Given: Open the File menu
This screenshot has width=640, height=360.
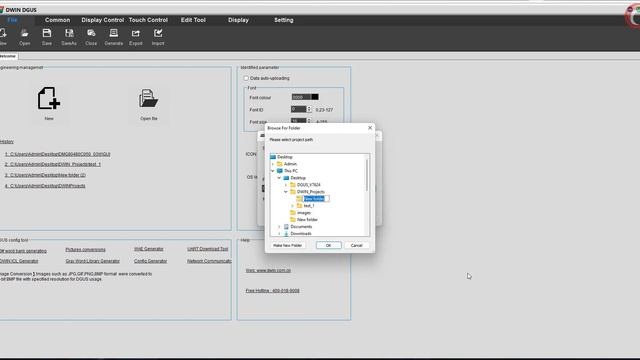Looking at the screenshot, I should [12, 20].
